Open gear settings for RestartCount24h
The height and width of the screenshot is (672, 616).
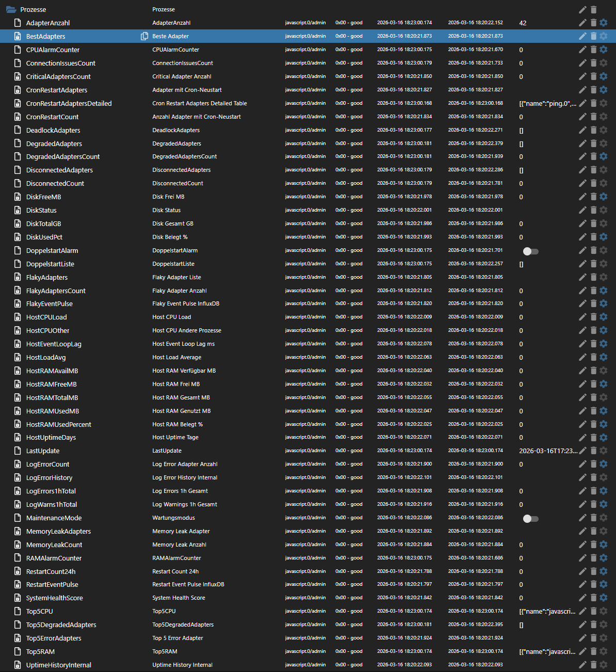[604, 571]
